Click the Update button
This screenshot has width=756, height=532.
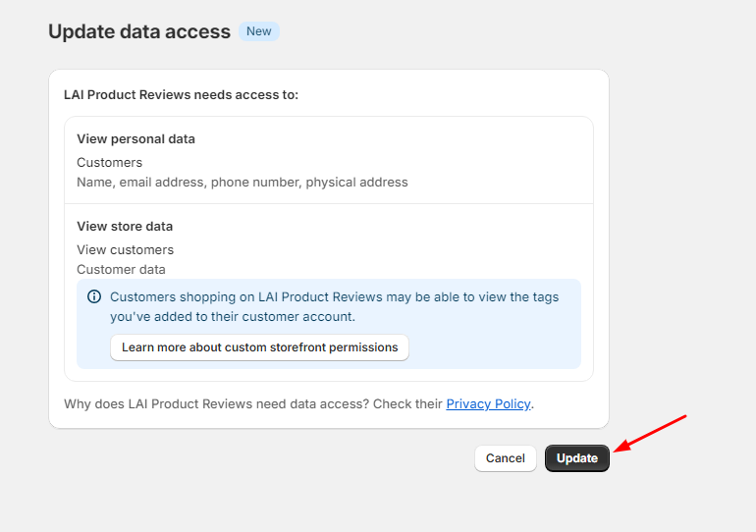(577, 458)
